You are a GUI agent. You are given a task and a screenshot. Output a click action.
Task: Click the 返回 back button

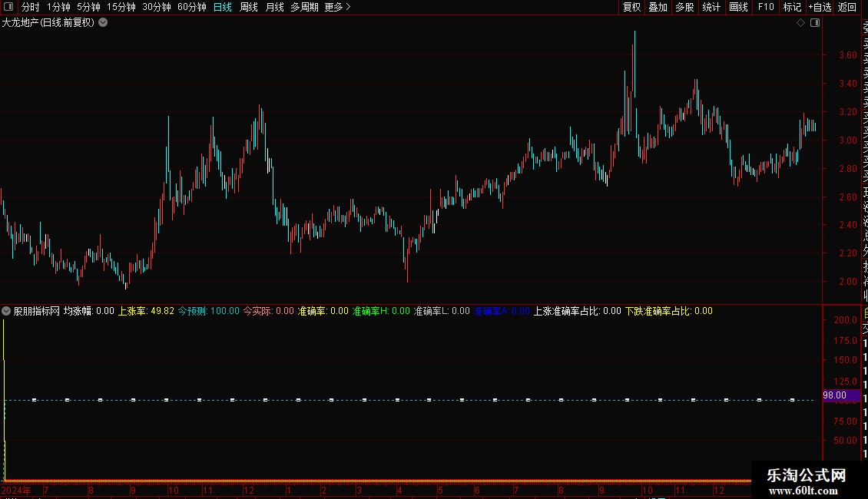pos(847,7)
